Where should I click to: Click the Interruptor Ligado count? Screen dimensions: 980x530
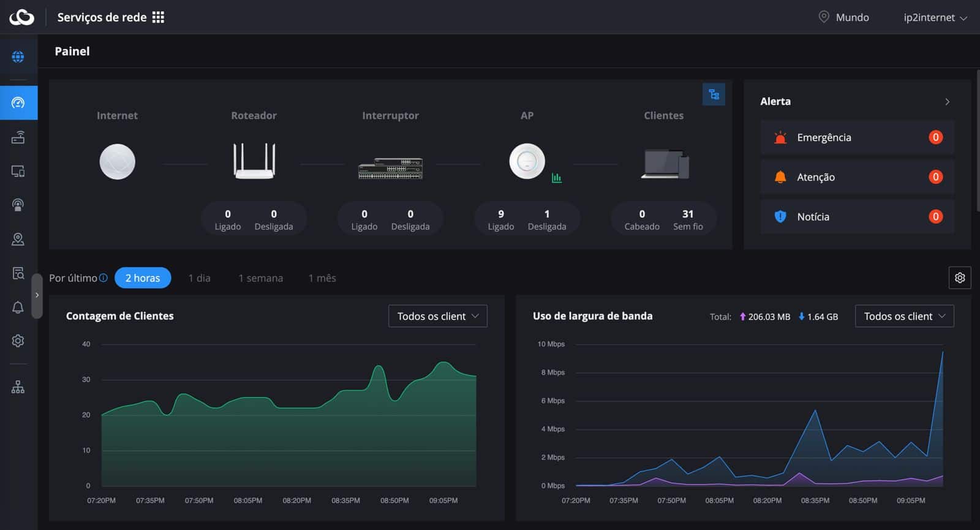(x=364, y=214)
